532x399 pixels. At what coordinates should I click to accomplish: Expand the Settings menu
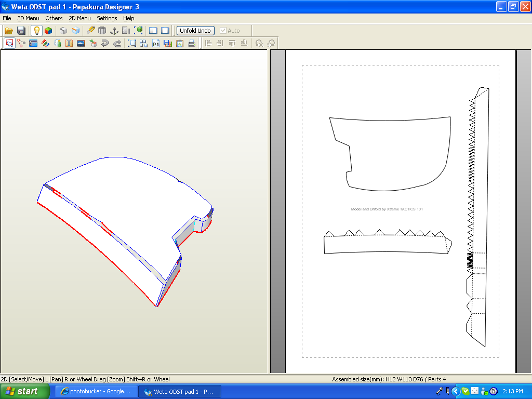[x=107, y=18]
